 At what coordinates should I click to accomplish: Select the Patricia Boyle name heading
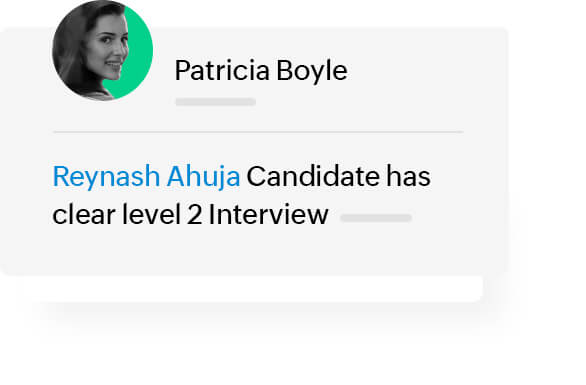tap(261, 70)
